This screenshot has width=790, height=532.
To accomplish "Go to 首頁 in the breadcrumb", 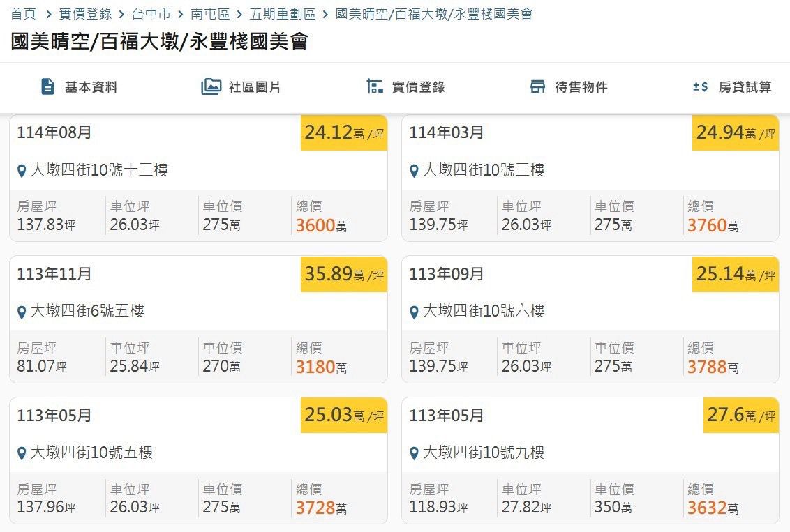I will pos(22,14).
